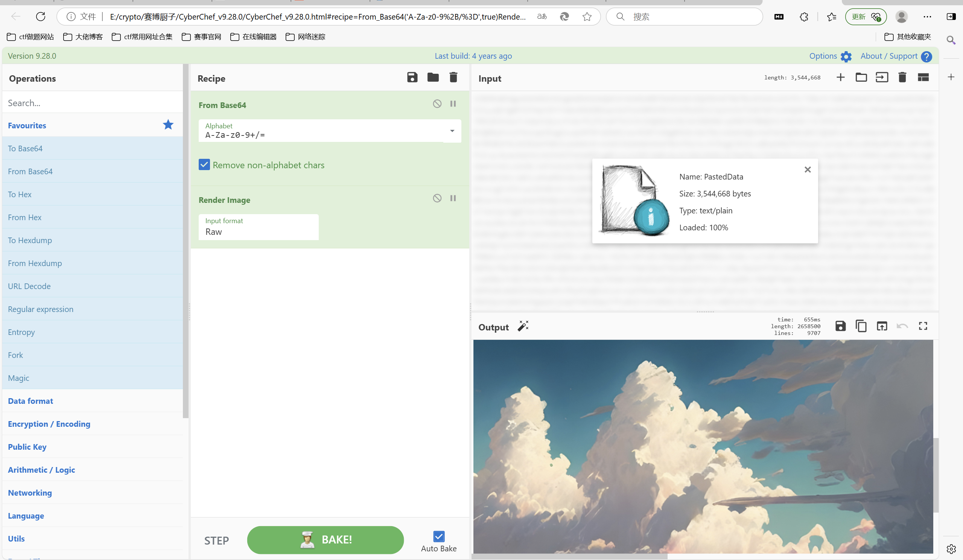
Task: Open About / Support question mark icon
Action: tap(926, 56)
